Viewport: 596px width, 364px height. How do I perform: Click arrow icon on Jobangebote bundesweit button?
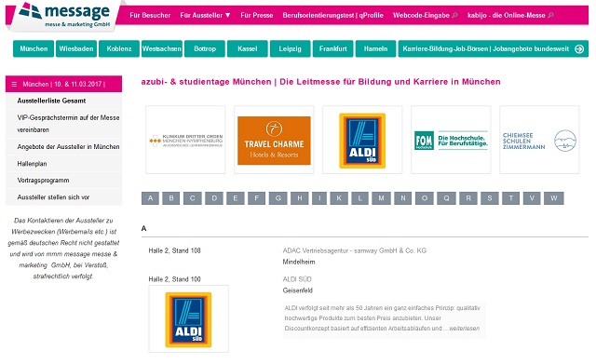[579, 48]
